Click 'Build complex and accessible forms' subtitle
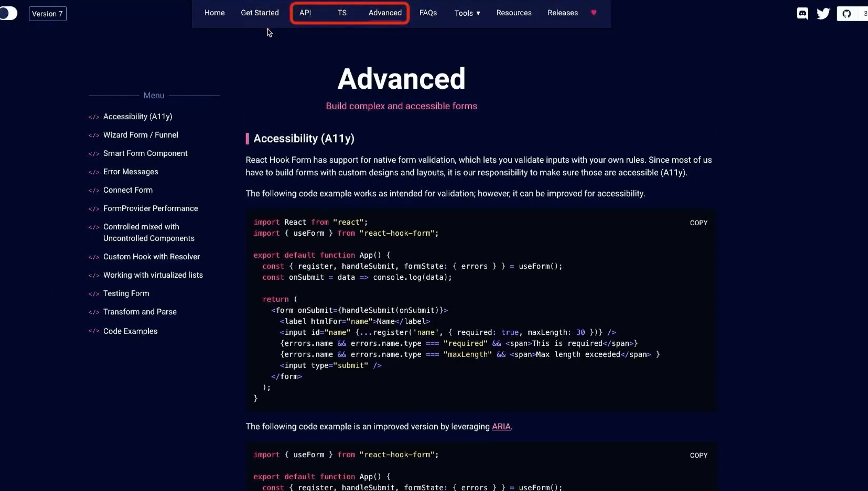The height and width of the screenshot is (491, 868). (401, 106)
